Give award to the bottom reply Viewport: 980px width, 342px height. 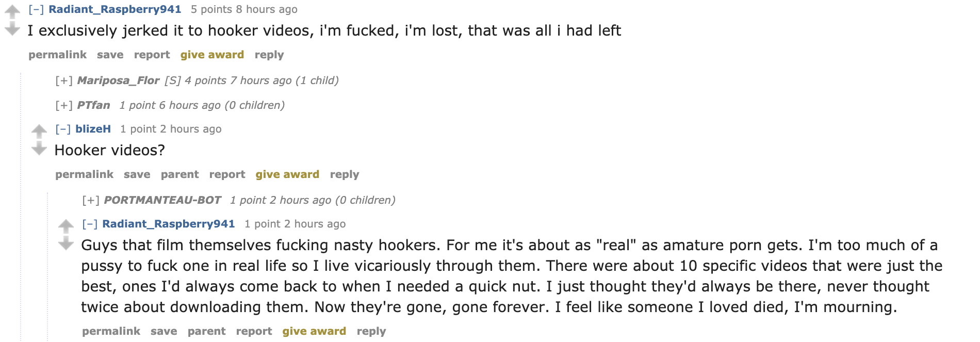pos(314,331)
